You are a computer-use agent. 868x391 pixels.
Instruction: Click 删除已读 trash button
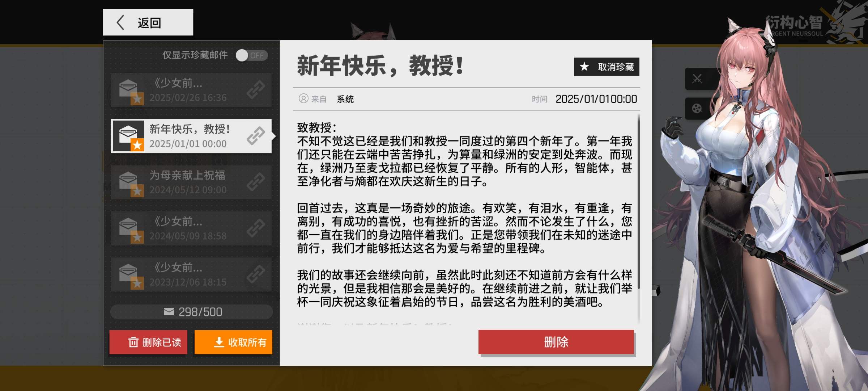pos(148,342)
